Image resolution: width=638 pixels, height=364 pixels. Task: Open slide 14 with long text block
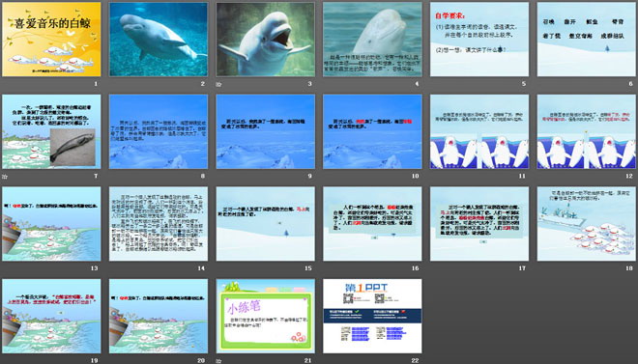(x=159, y=223)
